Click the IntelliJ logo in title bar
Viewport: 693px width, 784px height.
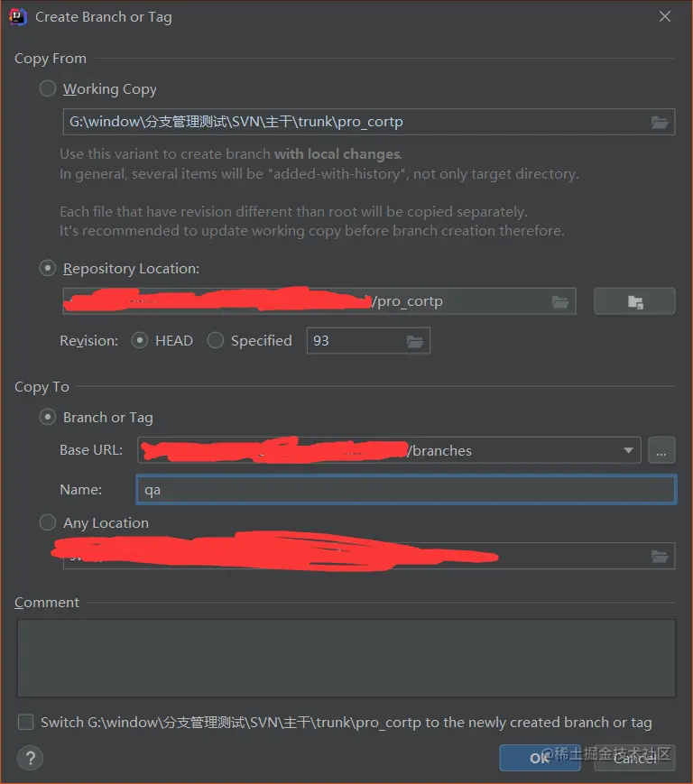click(x=17, y=16)
